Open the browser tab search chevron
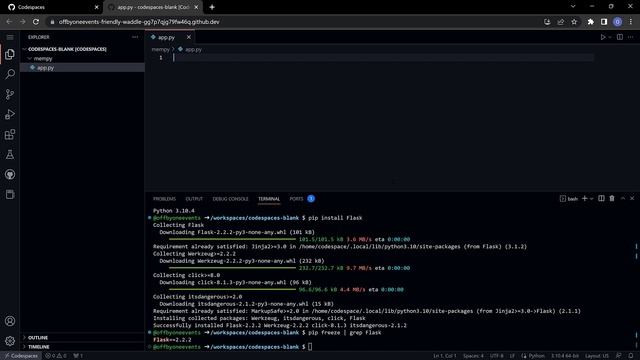640x360 pixels. [x=573, y=7]
